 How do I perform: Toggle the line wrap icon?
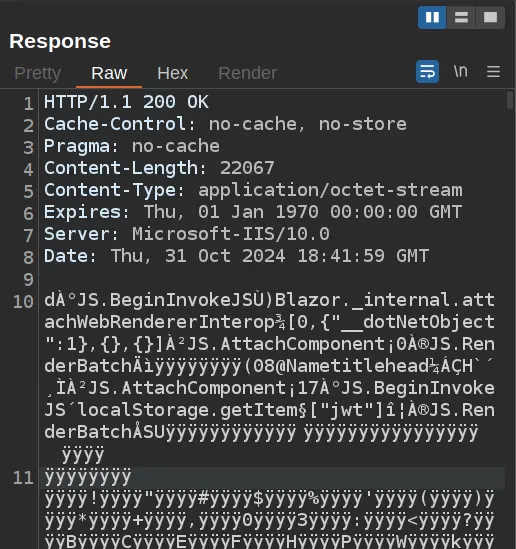(427, 72)
